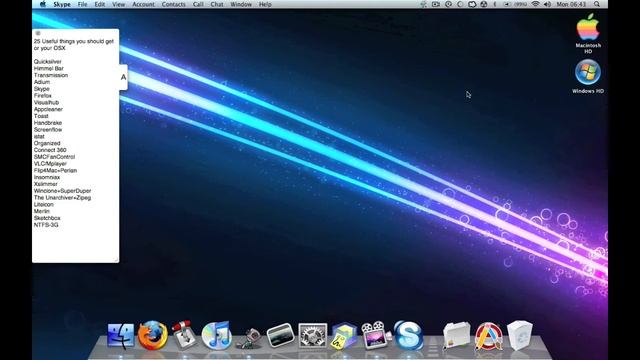Screen dimensions: 640x360
Task: Click 'Xslimmer' in the note
Action: point(46,184)
